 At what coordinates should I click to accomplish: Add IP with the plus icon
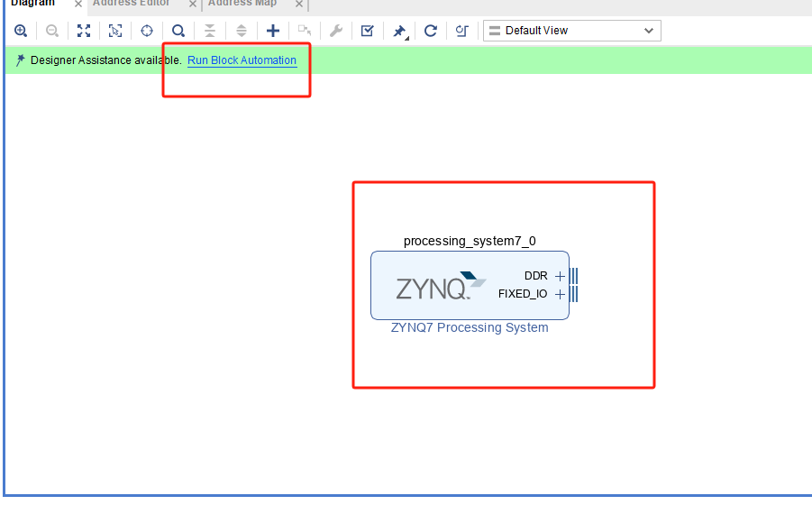point(273,31)
